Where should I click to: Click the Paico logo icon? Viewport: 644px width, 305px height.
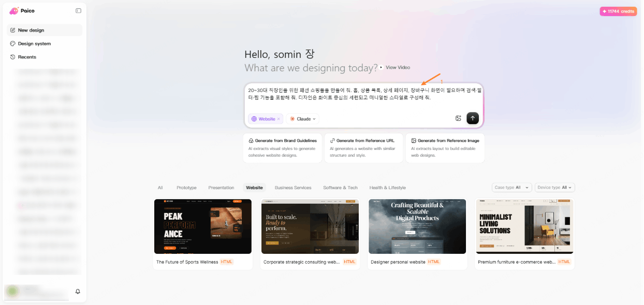[x=14, y=11]
